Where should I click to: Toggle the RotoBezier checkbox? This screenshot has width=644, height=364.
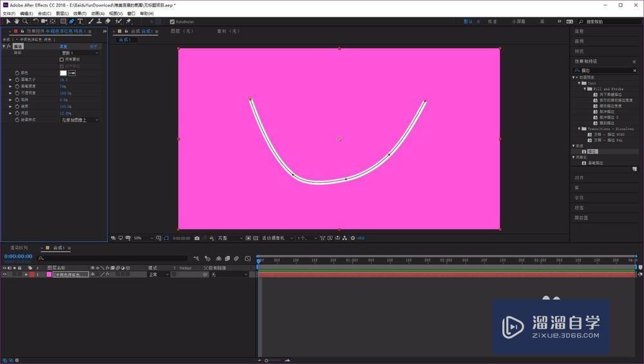[x=172, y=21]
